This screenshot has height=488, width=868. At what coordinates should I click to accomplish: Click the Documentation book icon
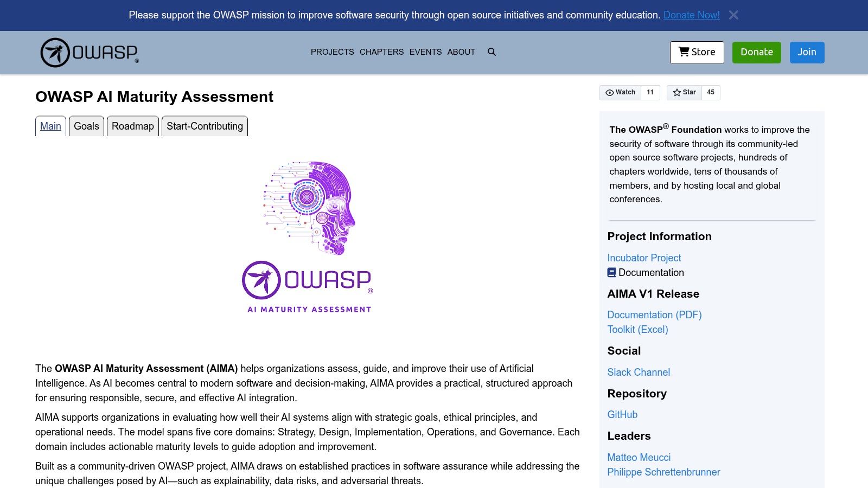tap(611, 273)
